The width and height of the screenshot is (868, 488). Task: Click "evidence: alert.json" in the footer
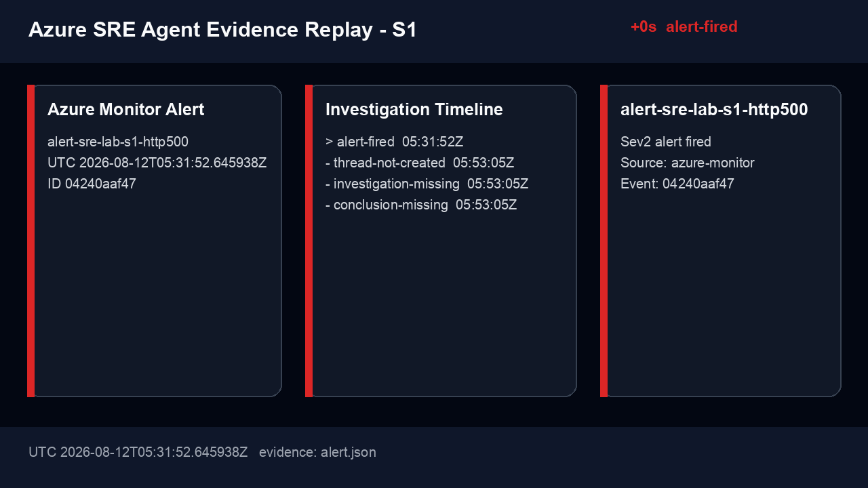(x=317, y=452)
